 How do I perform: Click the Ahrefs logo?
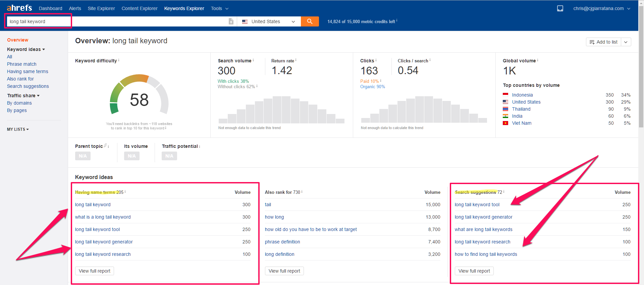(19, 8)
